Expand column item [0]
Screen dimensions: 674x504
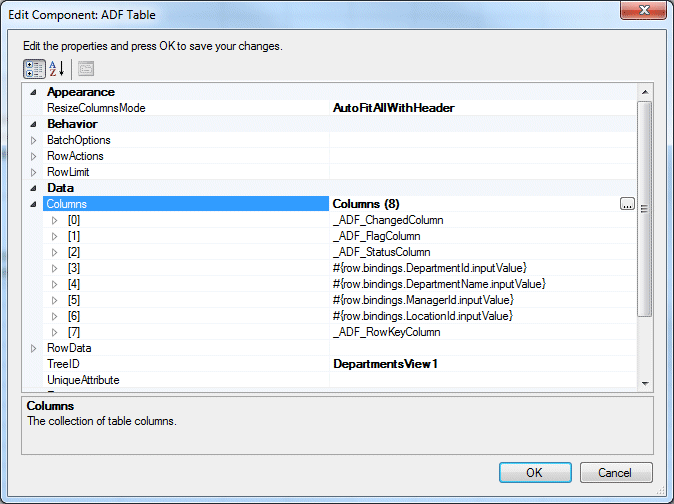pos(54,220)
